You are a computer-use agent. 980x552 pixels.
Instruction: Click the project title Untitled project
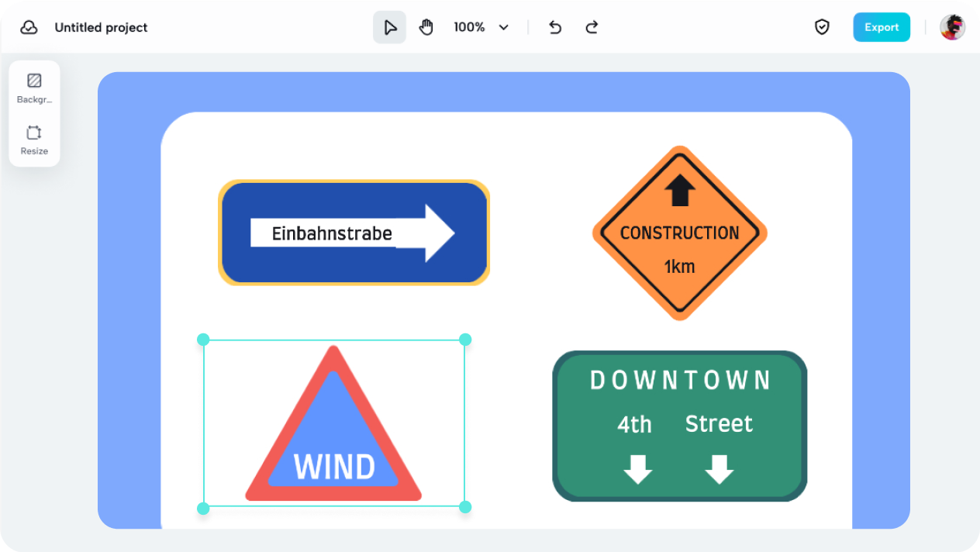coord(100,27)
